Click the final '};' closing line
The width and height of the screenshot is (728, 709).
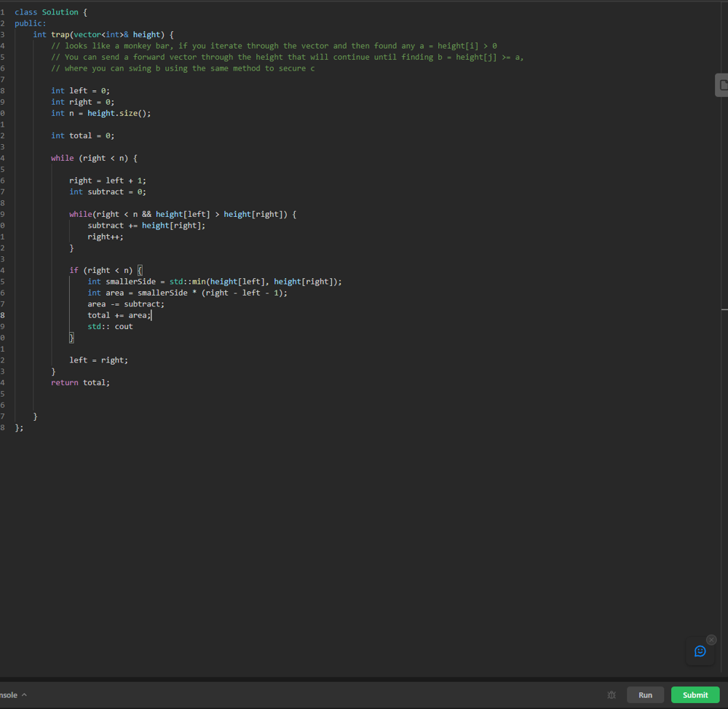click(19, 427)
